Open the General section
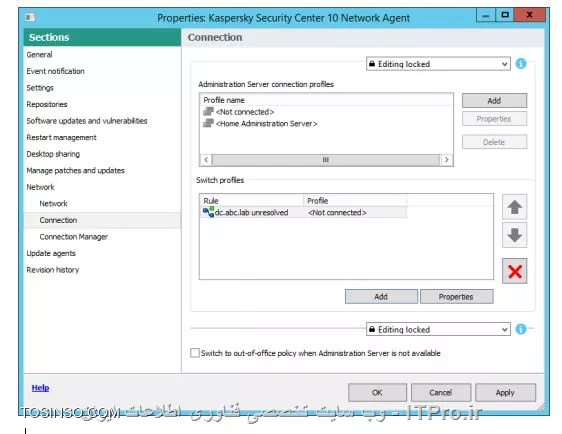562x434 pixels. (39, 54)
